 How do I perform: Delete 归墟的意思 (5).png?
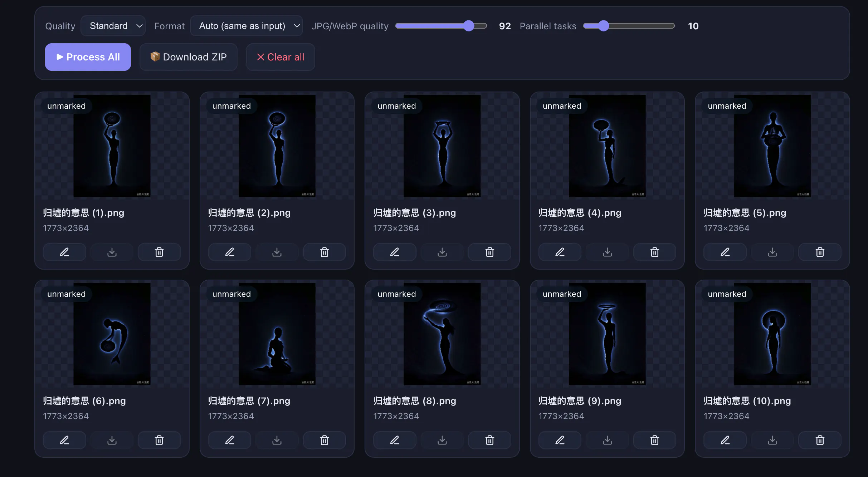[x=820, y=252]
